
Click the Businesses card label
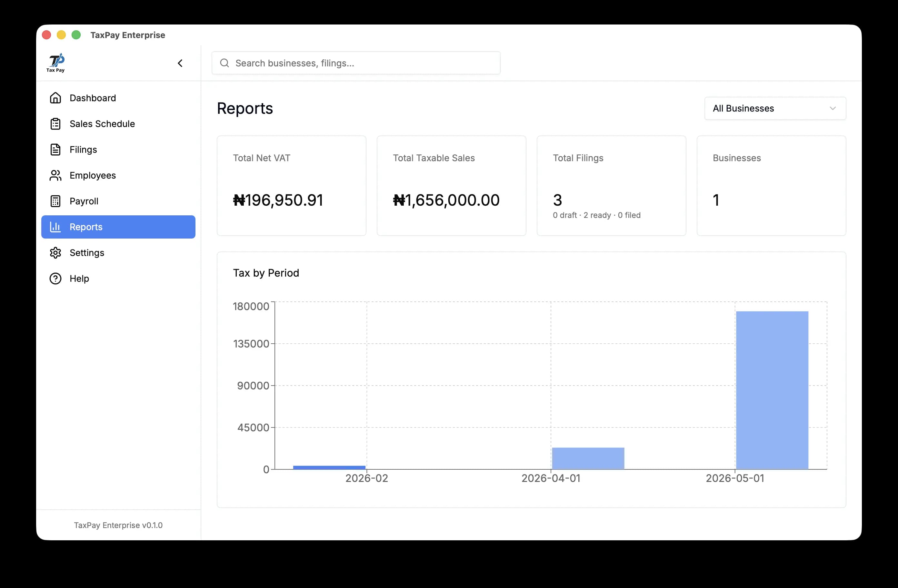pyautogui.click(x=736, y=158)
